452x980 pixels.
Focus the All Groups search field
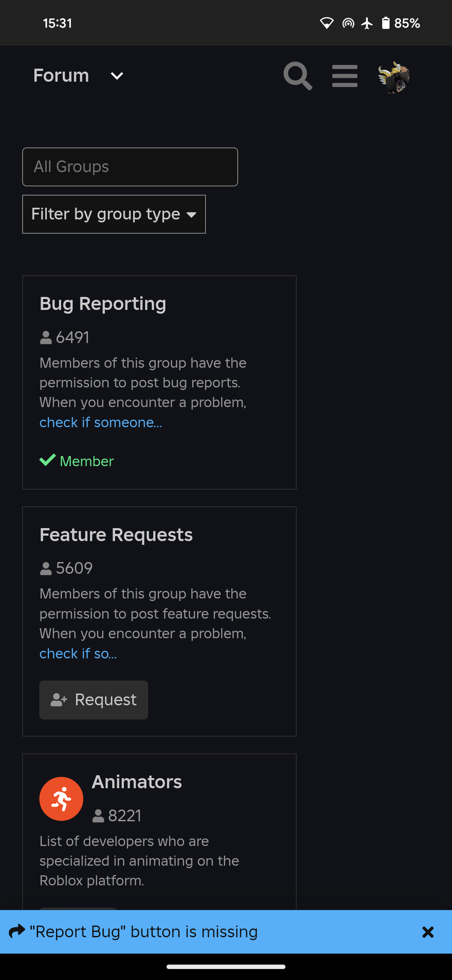coord(130,167)
